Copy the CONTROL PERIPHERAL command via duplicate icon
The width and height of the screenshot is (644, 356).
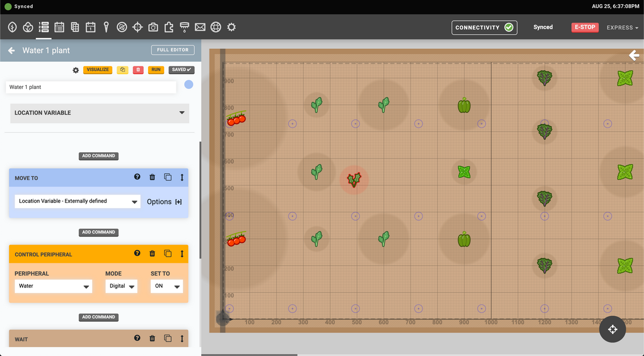(167, 253)
